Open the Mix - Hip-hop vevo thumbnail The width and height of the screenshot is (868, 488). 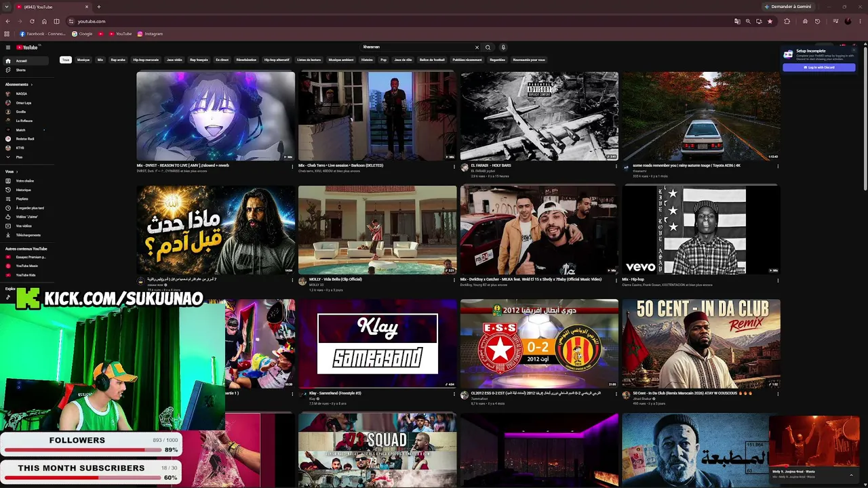(701, 230)
